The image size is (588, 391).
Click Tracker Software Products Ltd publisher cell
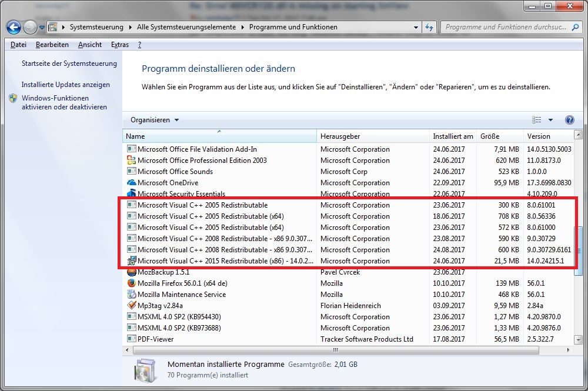coord(367,339)
